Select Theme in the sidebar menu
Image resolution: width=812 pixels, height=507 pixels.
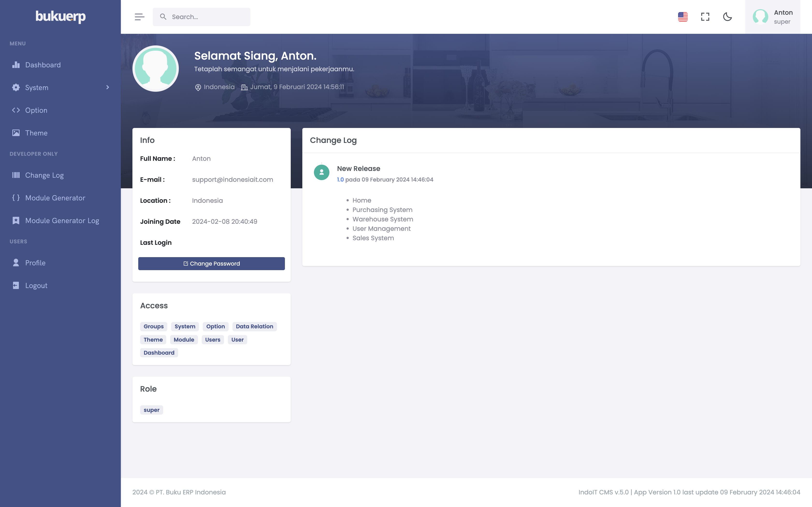click(36, 133)
